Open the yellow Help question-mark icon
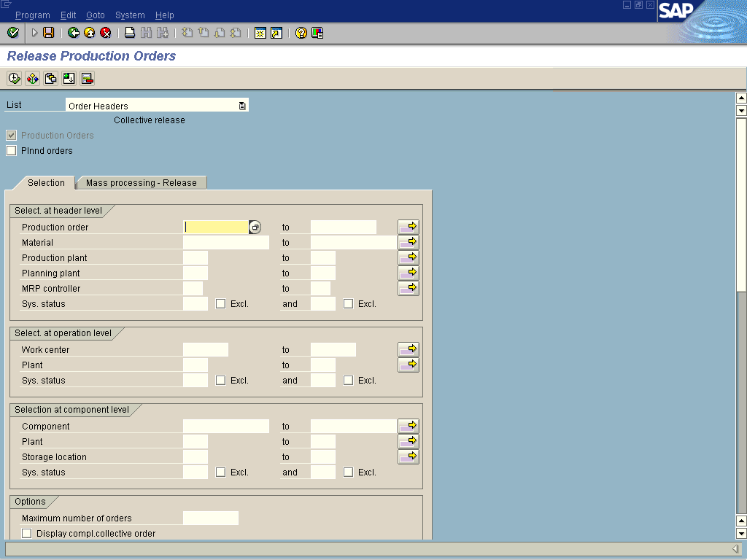 [x=301, y=33]
